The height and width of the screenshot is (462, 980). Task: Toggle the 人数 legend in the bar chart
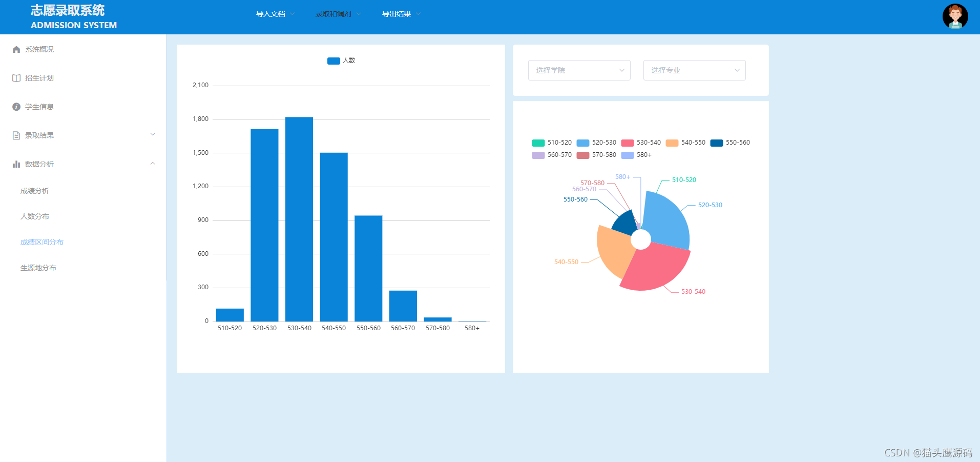pyautogui.click(x=341, y=61)
